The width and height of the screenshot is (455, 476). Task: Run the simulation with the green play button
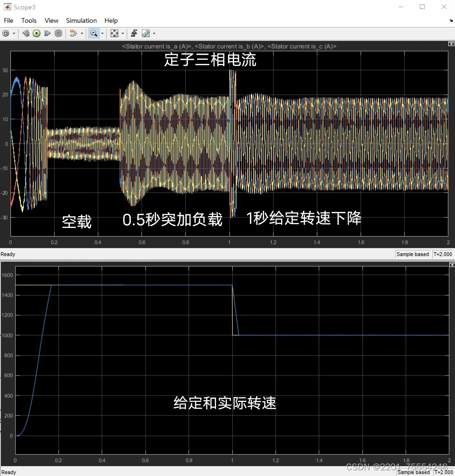click(37, 33)
